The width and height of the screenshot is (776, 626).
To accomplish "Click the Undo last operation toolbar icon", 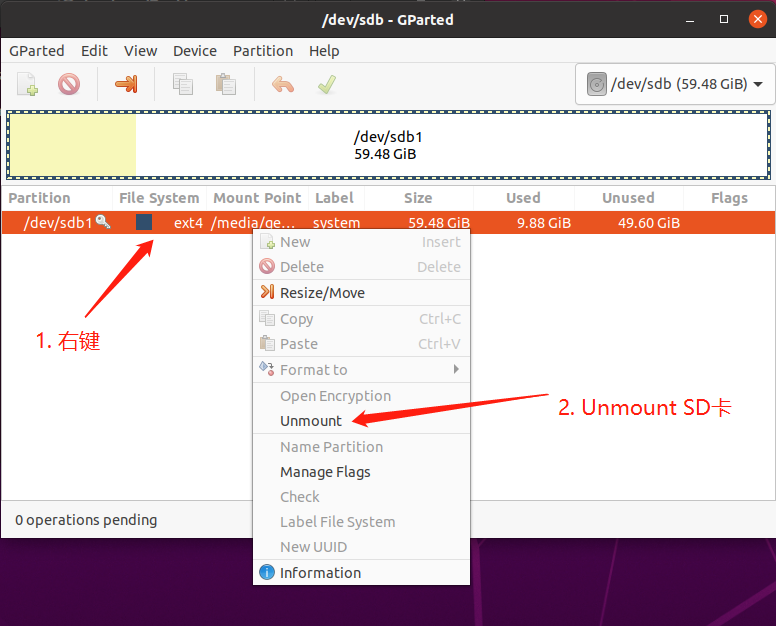I will pyautogui.click(x=283, y=84).
